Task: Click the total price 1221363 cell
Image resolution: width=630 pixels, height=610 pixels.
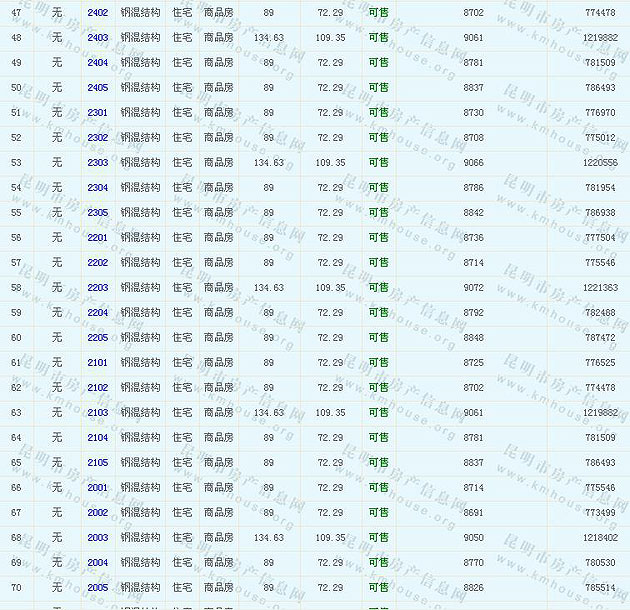Action: (x=600, y=288)
